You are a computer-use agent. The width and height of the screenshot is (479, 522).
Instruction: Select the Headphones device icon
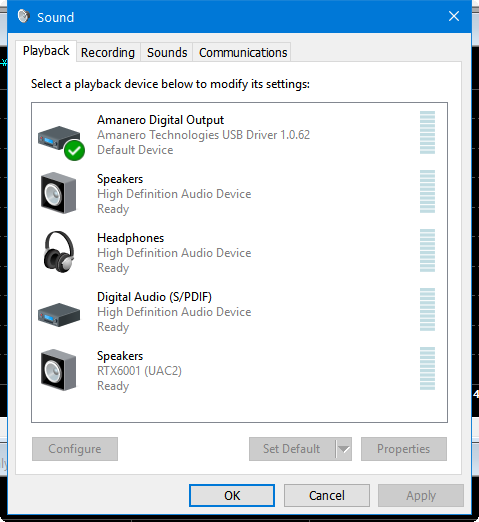(59, 252)
